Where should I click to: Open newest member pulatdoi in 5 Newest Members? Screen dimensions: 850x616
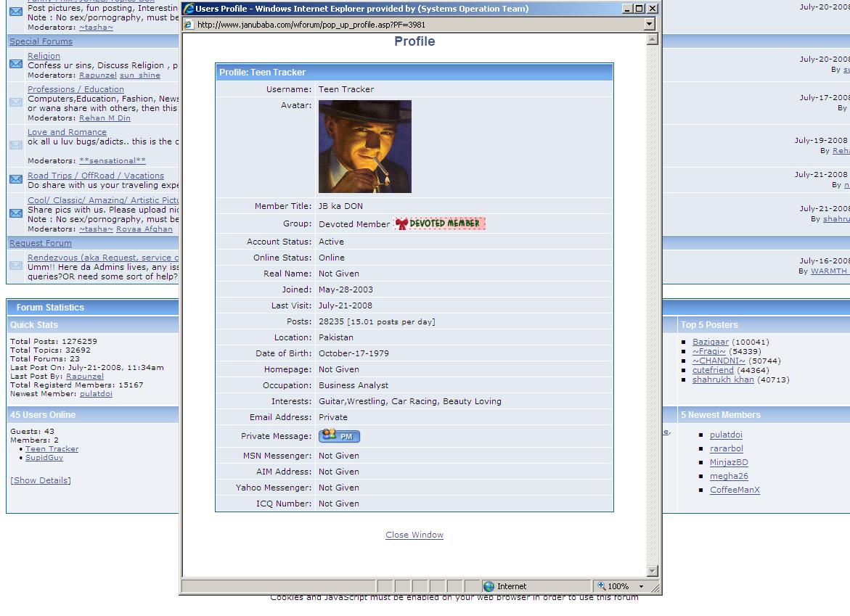coord(726,435)
